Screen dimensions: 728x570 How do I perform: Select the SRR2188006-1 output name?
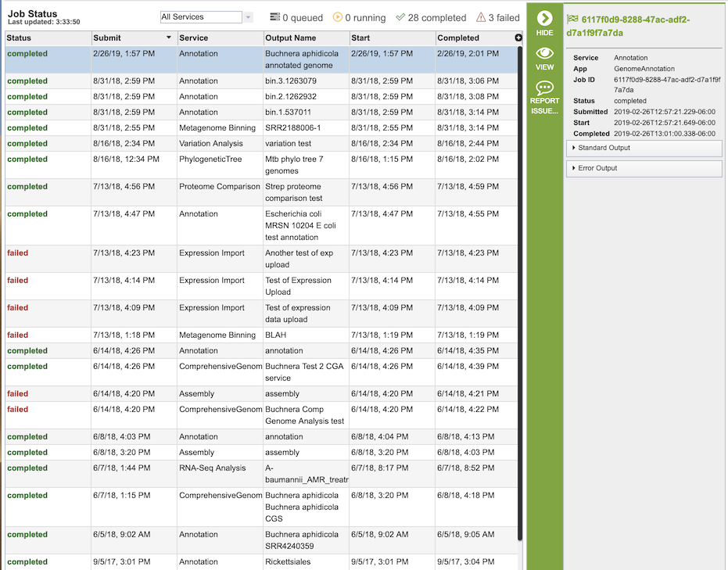coord(293,127)
